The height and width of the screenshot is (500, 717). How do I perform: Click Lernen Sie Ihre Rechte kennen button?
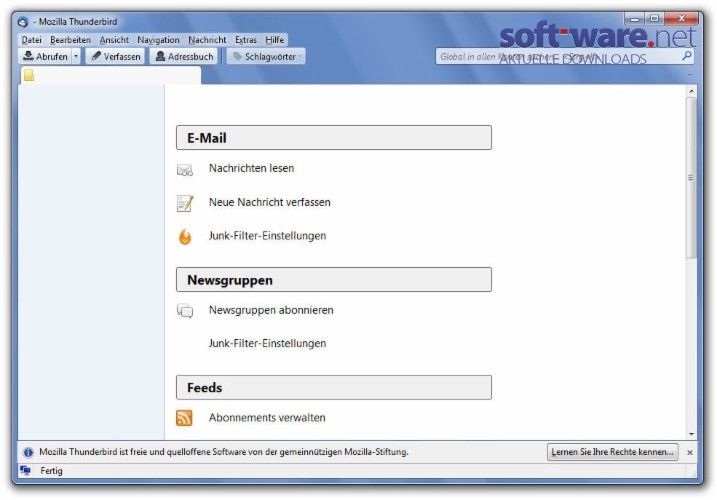pyautogui.click(x=613, y=452)
